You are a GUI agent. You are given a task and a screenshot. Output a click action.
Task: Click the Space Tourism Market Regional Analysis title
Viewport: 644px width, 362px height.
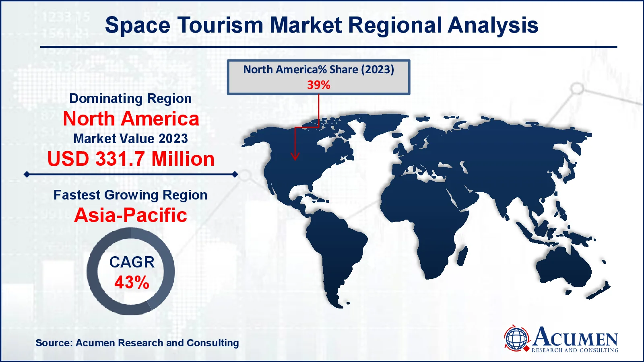pos(322,25)
